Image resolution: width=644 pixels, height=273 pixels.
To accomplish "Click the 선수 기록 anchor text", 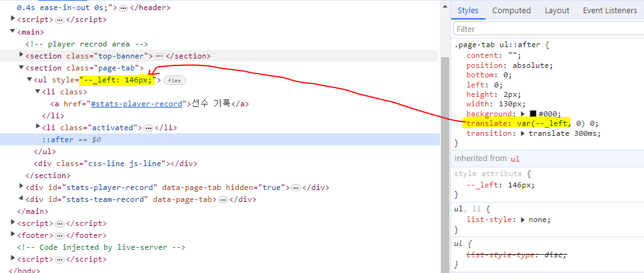I will pos(210,104).
